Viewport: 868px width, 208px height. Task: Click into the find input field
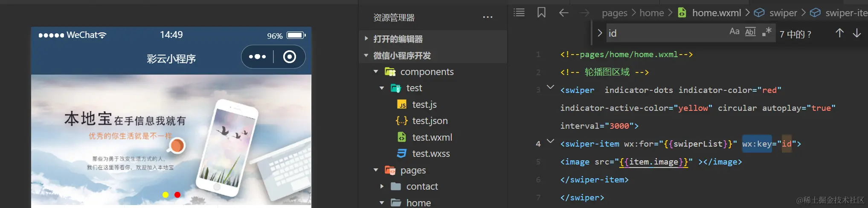pyautogui.click(x=665, y=33)
